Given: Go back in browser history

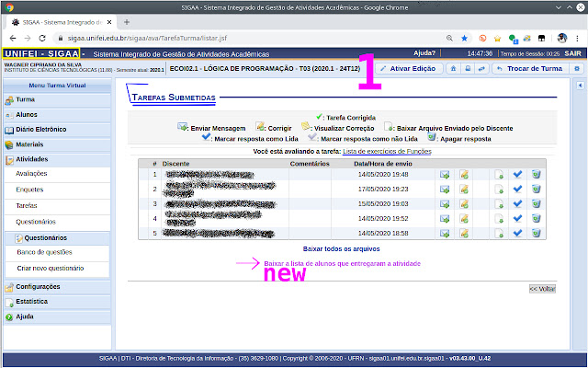Looking at the screenshot, I should pyautogui.click(x=13, y=39).
